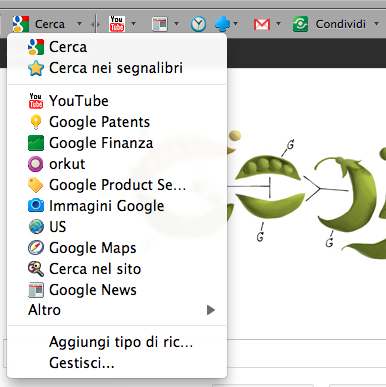This screenshot has width=386, height=387.
Task: Choose Google Patents from the menu
Action: click(117, 122)
